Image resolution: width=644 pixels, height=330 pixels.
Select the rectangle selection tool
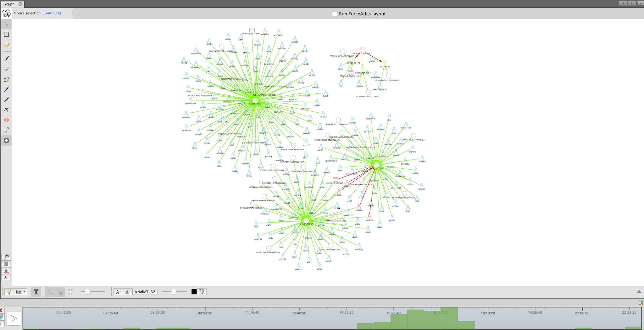[6, 35]
